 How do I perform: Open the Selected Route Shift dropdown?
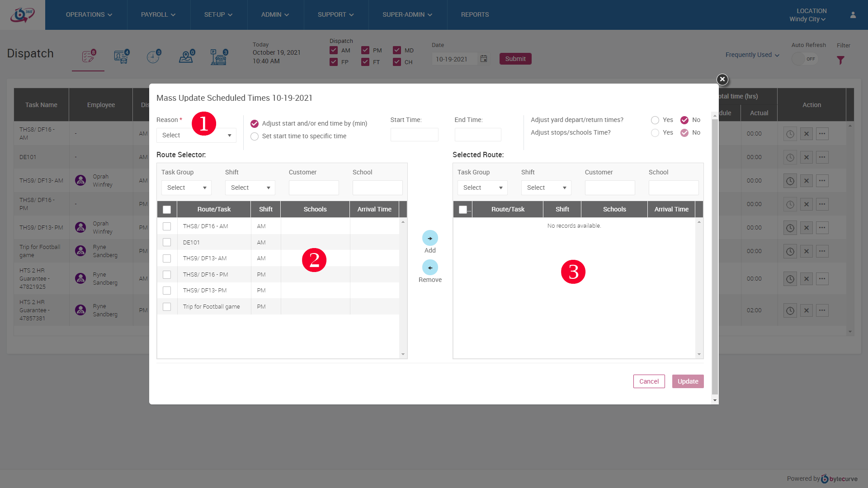tap(546, 188)
